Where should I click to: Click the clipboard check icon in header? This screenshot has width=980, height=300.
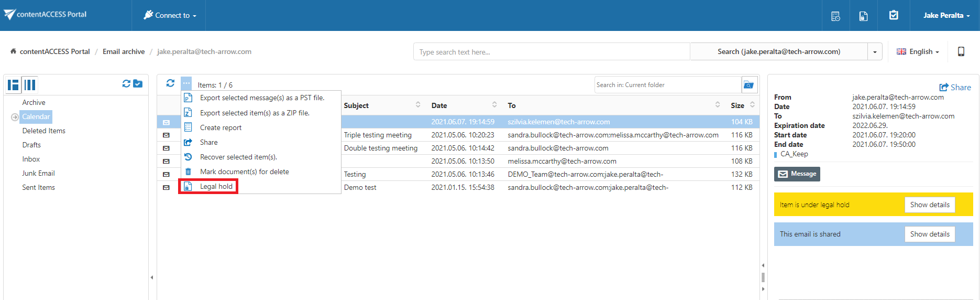(894, 16)
